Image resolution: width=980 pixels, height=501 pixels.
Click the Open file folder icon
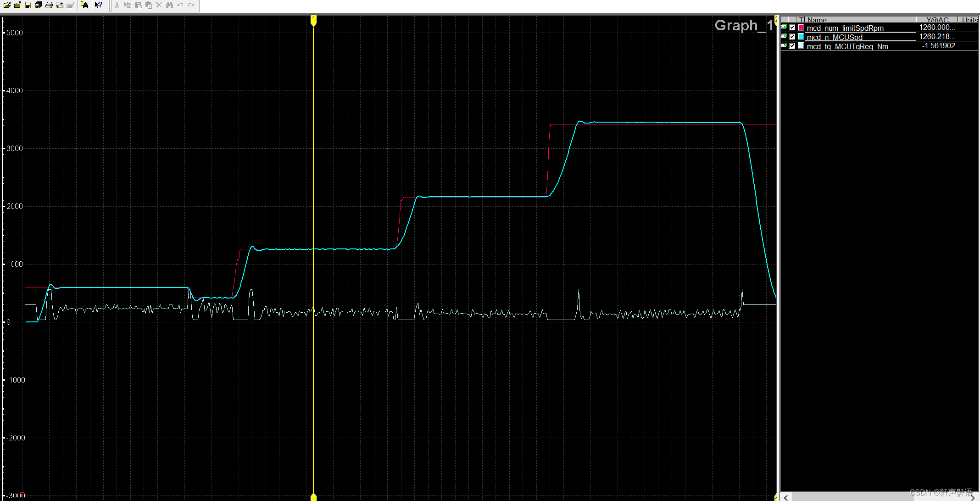[x=7, y=5]
